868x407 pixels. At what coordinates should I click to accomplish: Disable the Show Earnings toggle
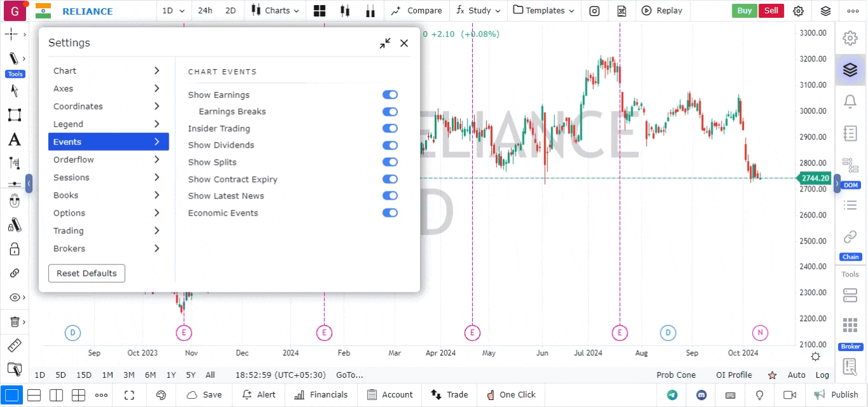pyautogui.click(x=389, y=95)
